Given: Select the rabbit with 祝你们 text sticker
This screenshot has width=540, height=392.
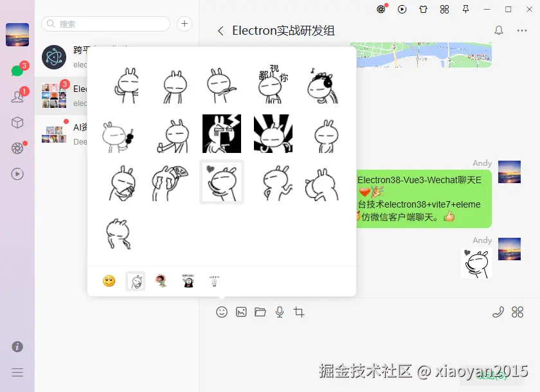Looking at the screenshot, I should pyautogui.click(x=273, y=85).
